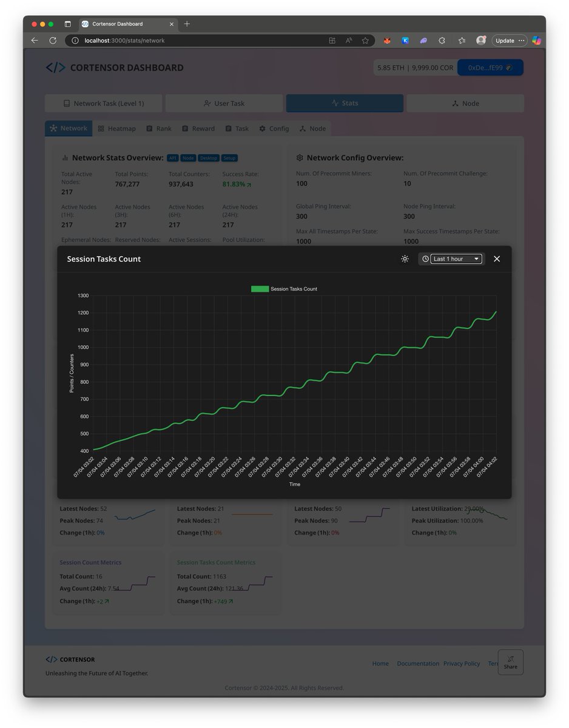
Task: Click the Total Counters value 937,643
Action: click(181, 184)
